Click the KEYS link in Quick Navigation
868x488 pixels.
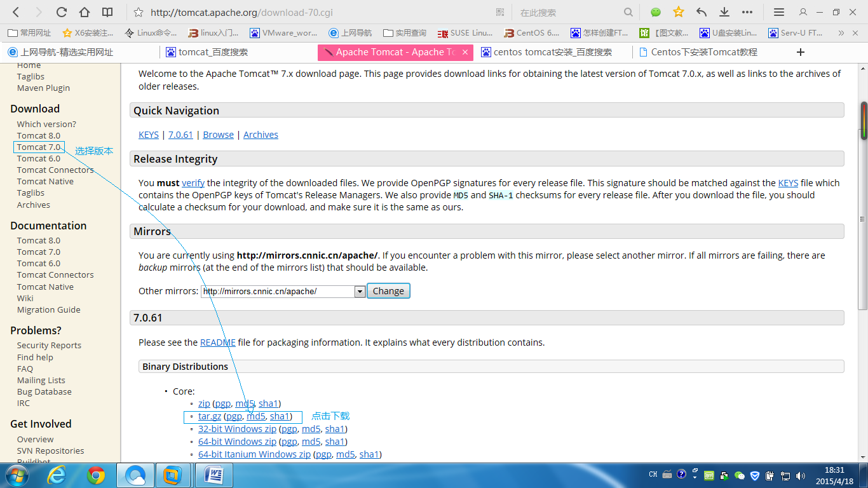[x=149, y=135]
